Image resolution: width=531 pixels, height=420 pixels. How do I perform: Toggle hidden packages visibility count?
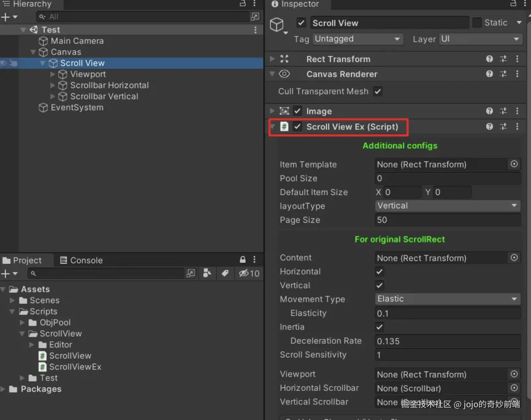click(249, 273)
